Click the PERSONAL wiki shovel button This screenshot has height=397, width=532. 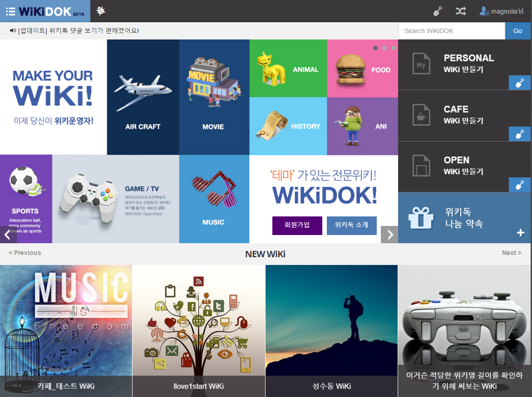point(519,83)
